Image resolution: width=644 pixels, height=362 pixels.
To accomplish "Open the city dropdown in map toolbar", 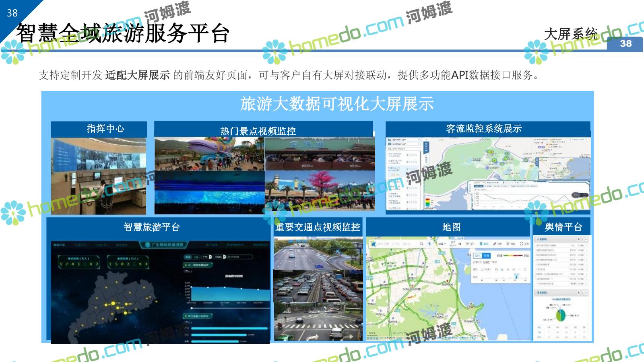I will coord(442,244).
